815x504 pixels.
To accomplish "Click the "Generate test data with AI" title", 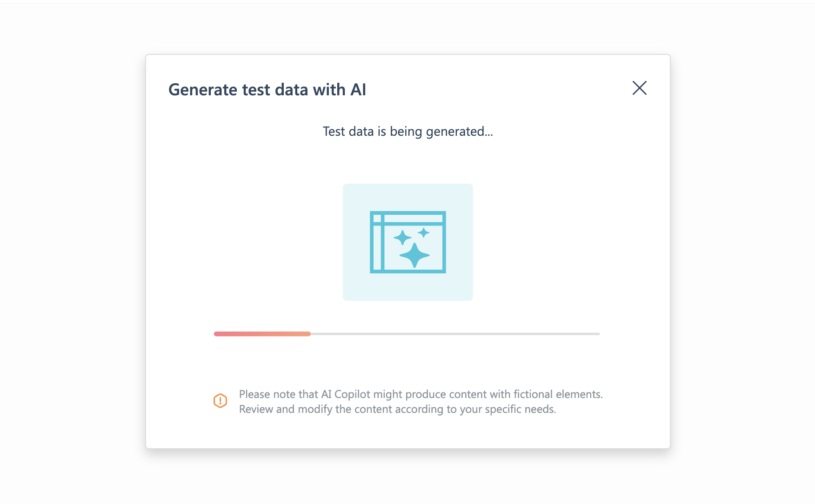I will 267,89.
